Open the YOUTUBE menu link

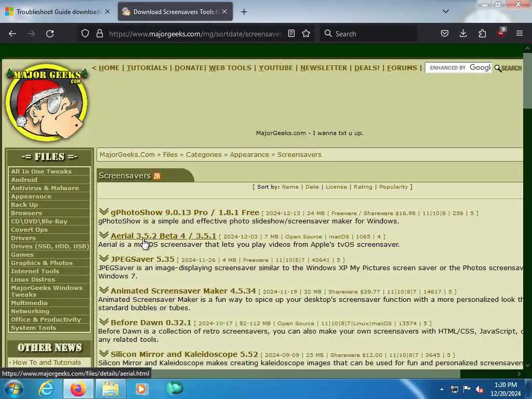276,68
